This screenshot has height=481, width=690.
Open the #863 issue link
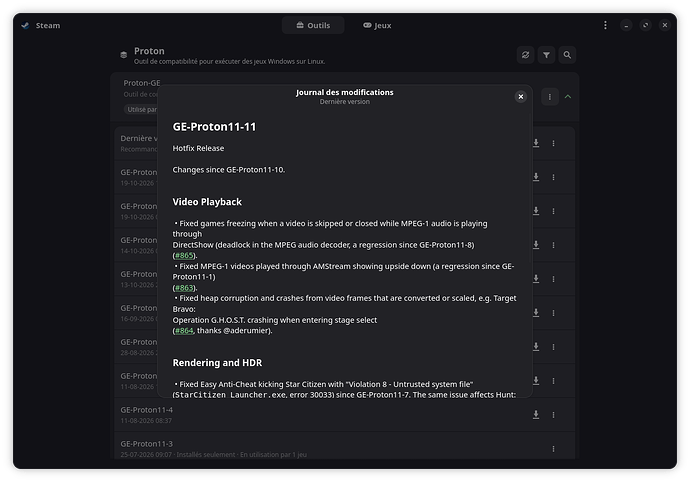(x=184, y=287)
